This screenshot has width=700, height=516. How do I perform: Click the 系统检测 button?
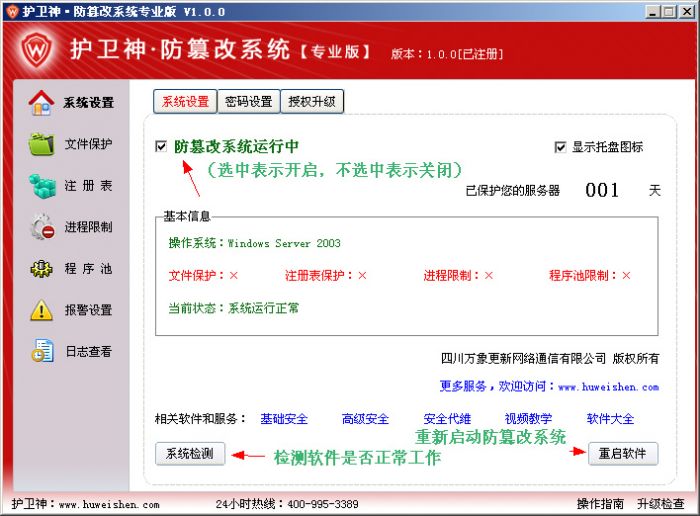pos(190,454)
